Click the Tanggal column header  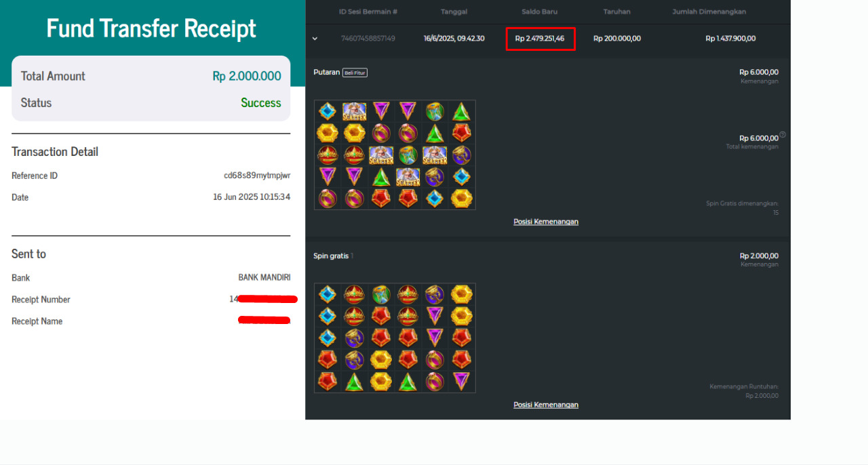click(x=454, y=12)
